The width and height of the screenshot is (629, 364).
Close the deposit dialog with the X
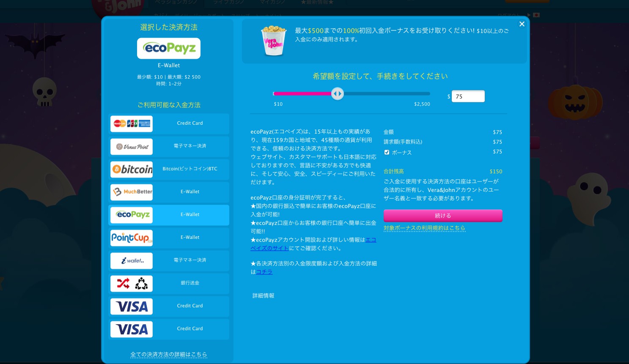click(522, 24)
